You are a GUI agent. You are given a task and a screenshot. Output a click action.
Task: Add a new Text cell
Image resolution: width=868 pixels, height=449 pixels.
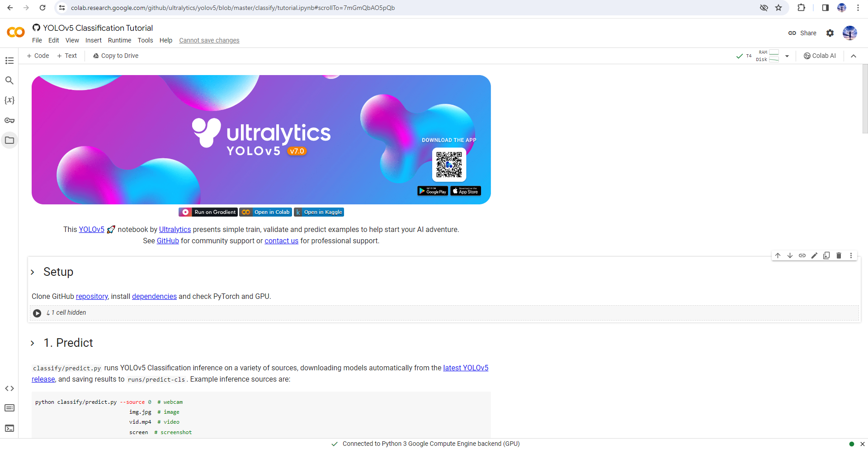67,56
